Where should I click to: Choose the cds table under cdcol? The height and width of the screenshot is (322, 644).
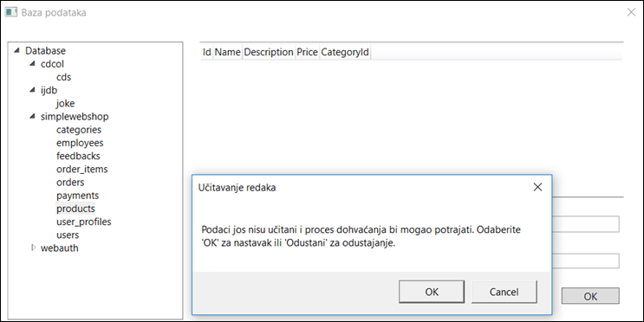(63, 77)
